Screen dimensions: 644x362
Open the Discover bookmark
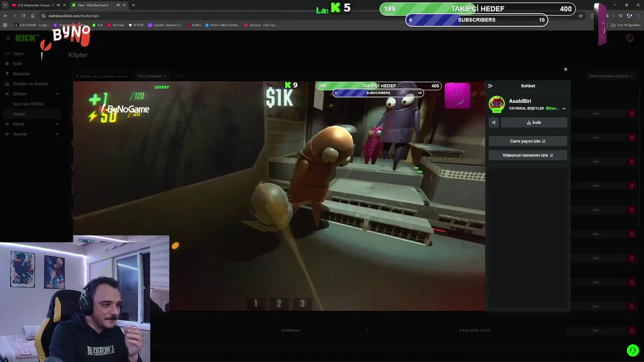tap(261, 25)
